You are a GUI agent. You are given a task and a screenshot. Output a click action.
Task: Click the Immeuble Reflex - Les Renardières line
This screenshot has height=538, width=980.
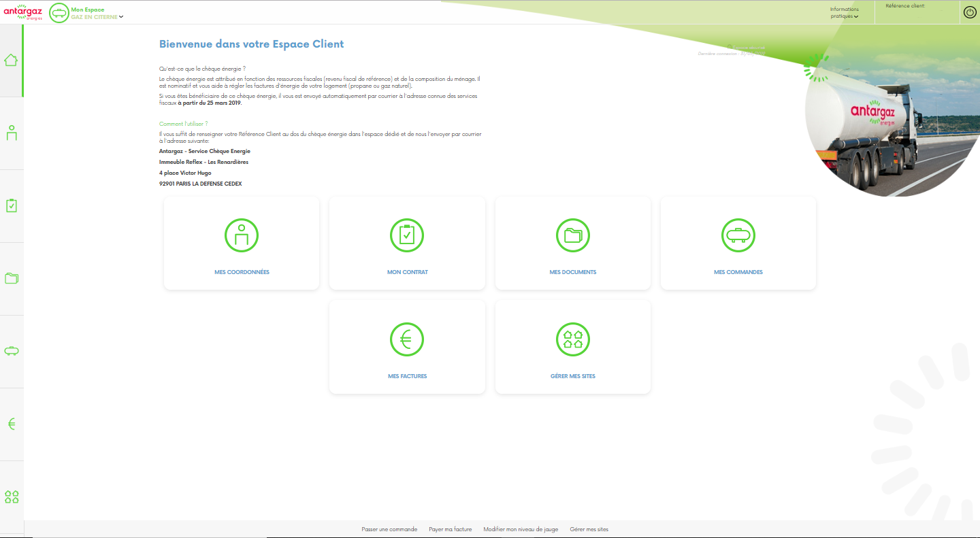pos(203,162)
